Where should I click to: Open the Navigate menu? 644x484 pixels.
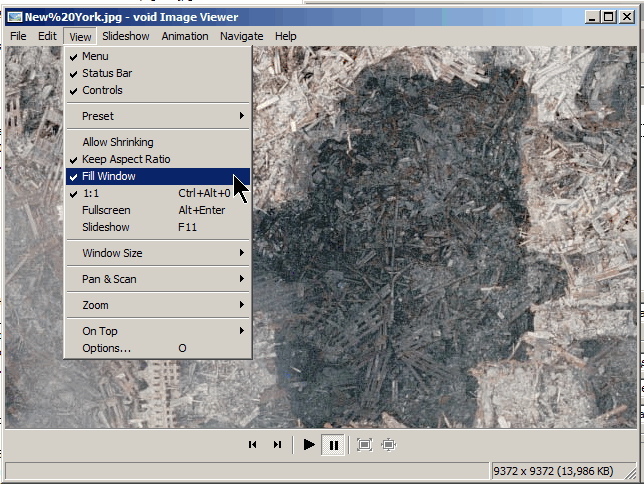[x=241, y=36]
